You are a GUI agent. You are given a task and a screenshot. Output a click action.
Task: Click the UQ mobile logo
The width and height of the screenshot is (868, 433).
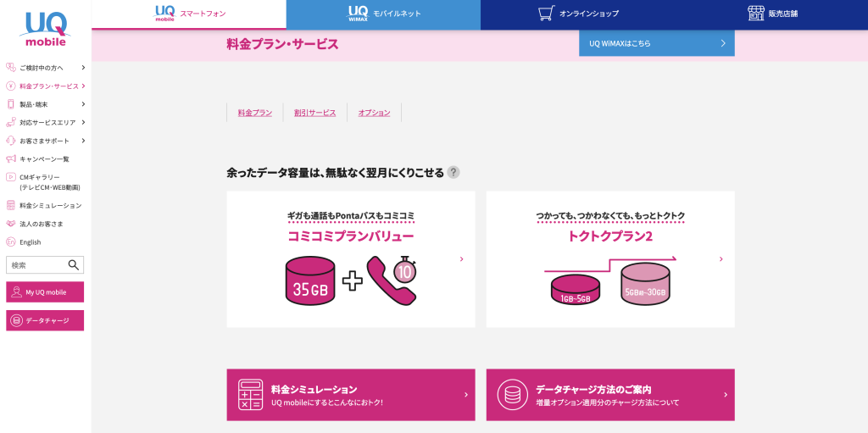pyautogui.click(x=46, y=30)
